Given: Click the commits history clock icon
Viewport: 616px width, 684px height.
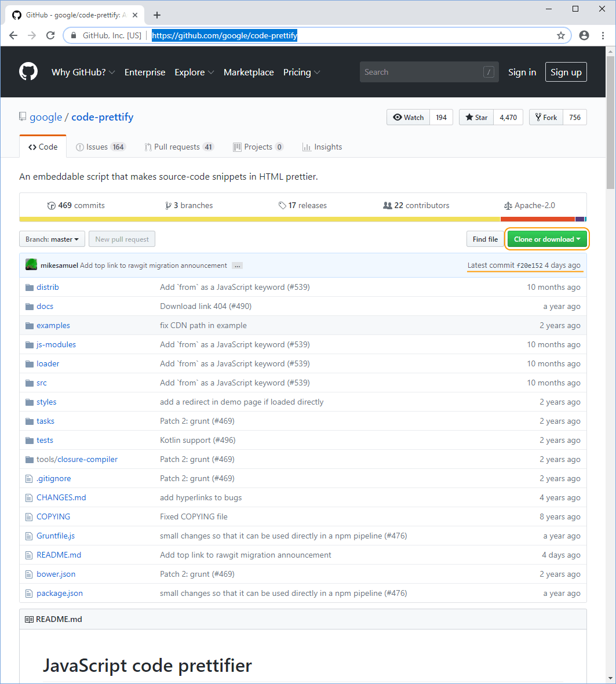Looking at the screenshot, I should tap(52, 205).
